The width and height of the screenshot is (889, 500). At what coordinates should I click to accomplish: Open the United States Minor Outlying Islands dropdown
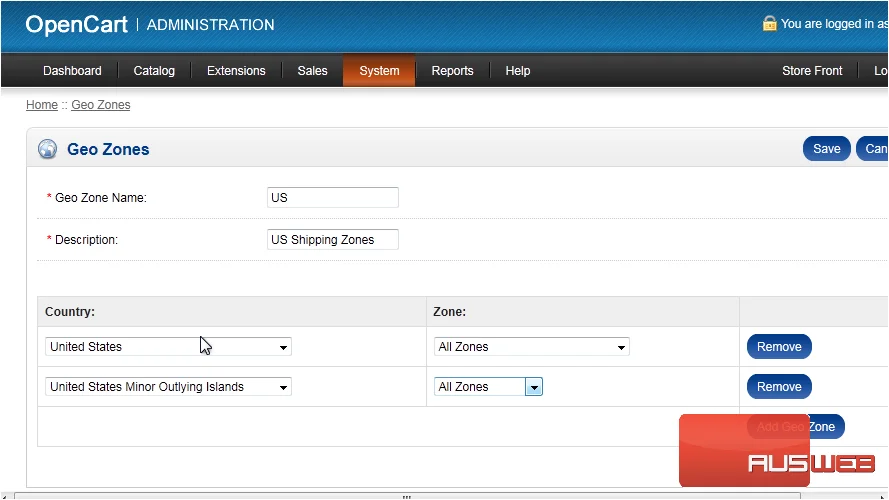point(168,387)
